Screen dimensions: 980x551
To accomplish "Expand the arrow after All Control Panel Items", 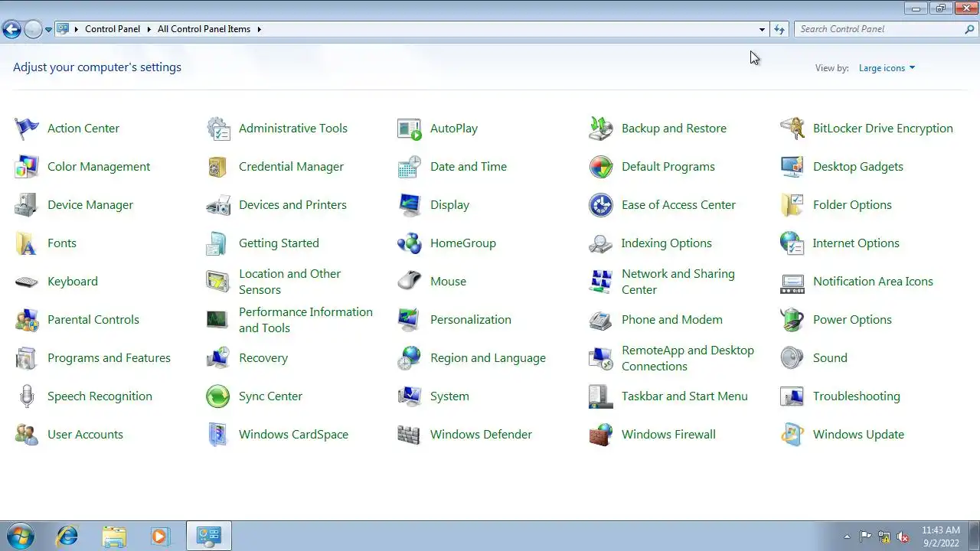I will [x=259, y=29].
